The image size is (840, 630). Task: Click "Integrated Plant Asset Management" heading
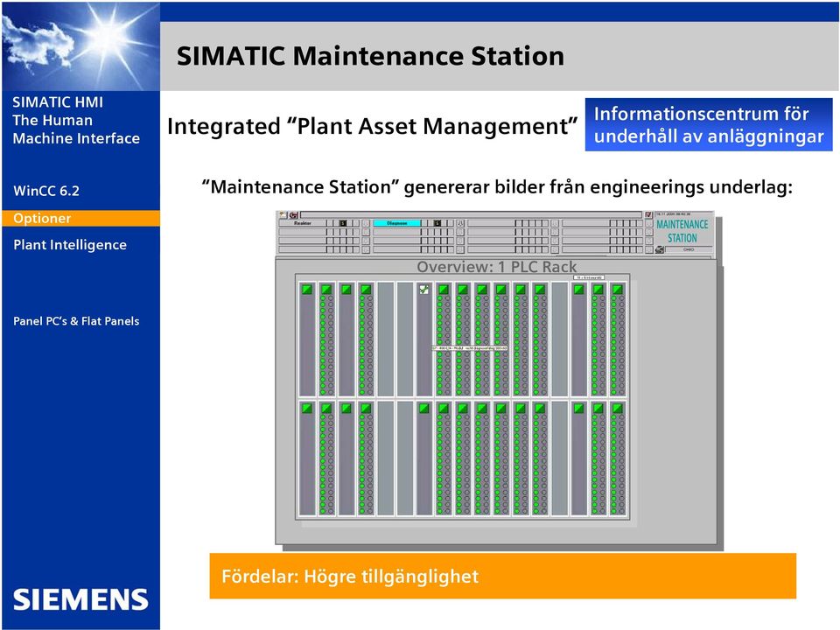tap(373, 126)
